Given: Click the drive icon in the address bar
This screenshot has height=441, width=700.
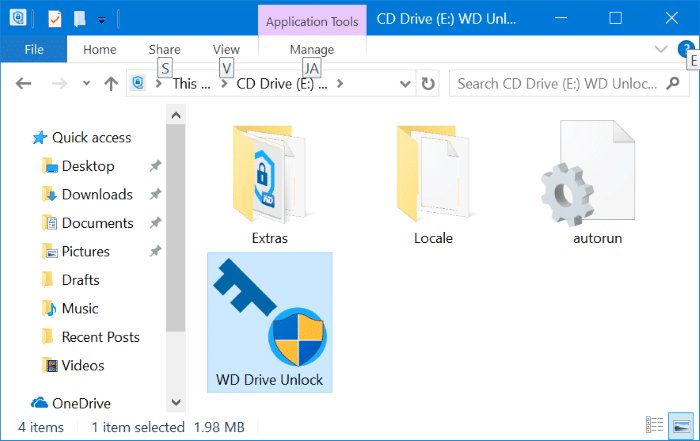Looking at the screenshot, I should click(x=138, y=83).
